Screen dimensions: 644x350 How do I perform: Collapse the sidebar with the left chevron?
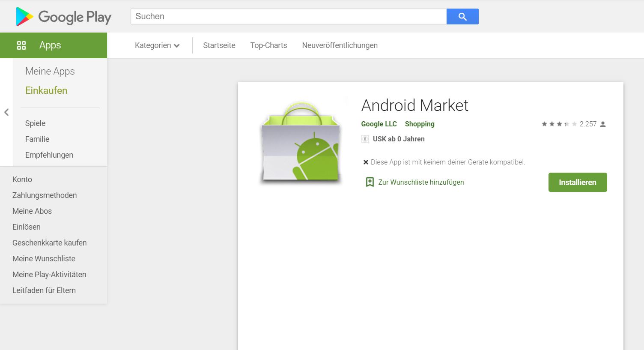coord(6,112)
